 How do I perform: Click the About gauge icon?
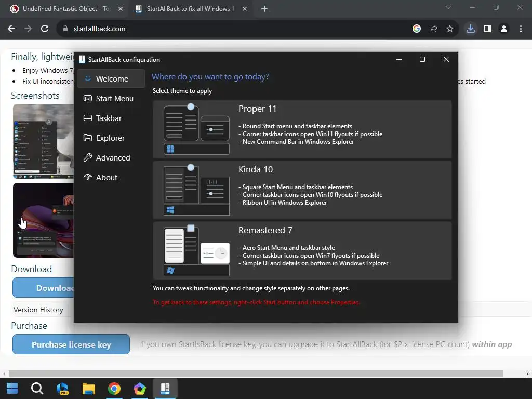87,177
